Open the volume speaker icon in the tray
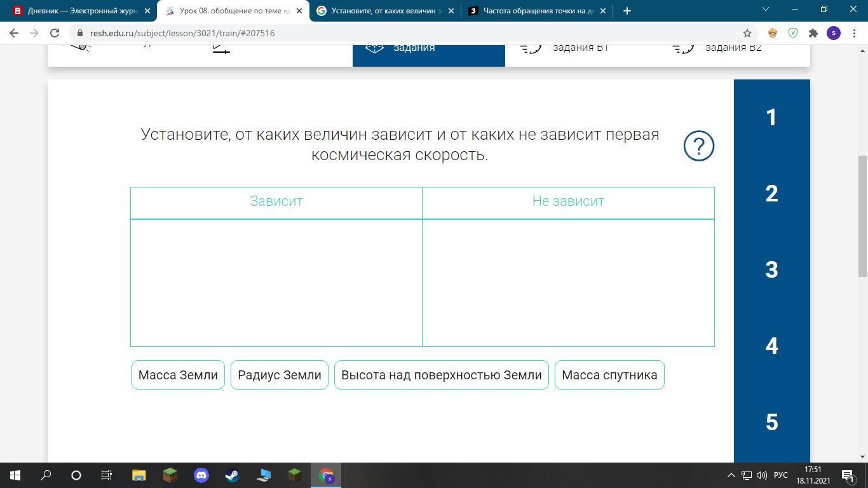The image size is (868, 488). (x=761, y=475)
